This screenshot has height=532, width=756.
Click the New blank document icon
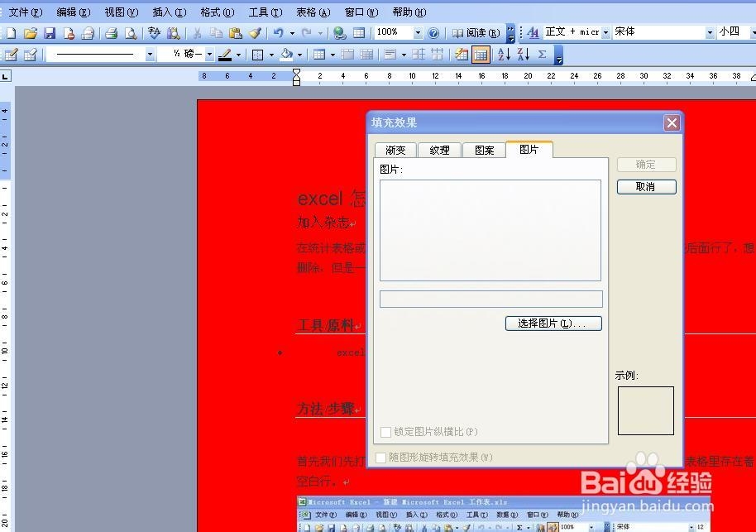point(11,33)
